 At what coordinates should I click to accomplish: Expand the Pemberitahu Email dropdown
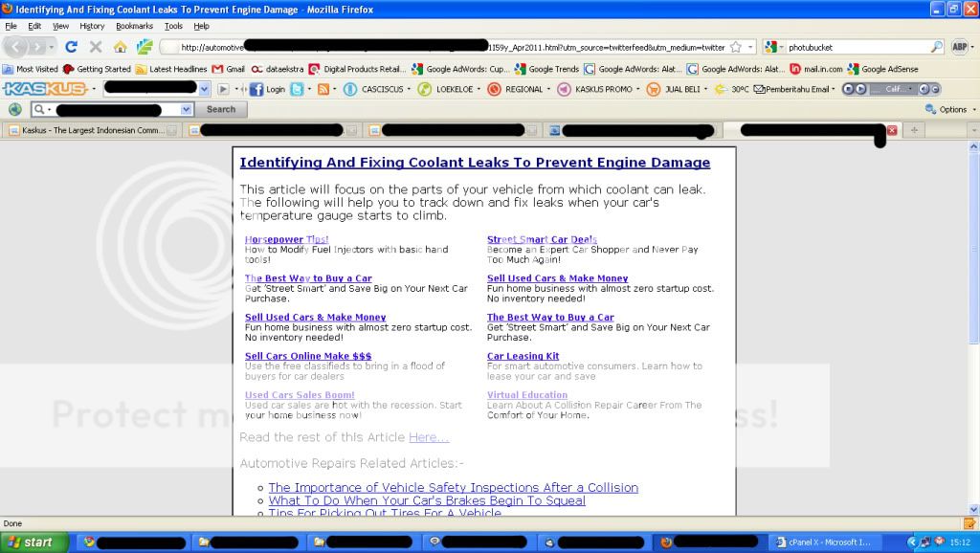(834, 89)
